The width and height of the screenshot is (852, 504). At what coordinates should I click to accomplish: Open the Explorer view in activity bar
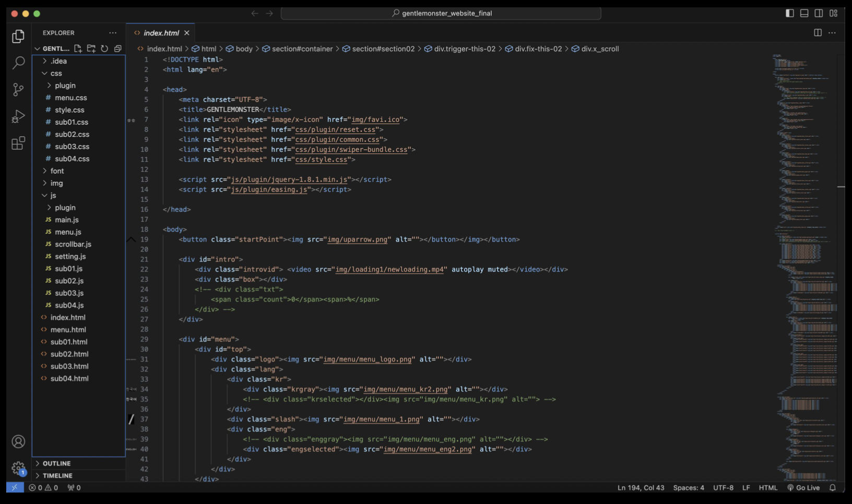point(18,36)
